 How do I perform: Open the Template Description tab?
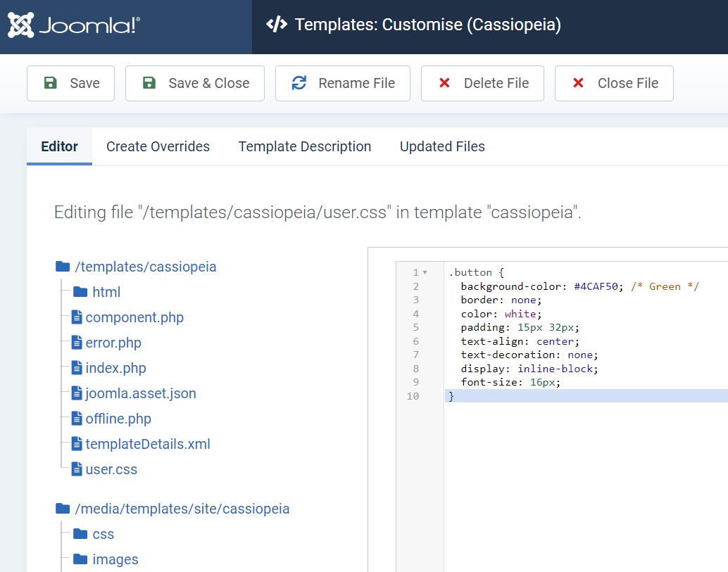tap(305, 146)
